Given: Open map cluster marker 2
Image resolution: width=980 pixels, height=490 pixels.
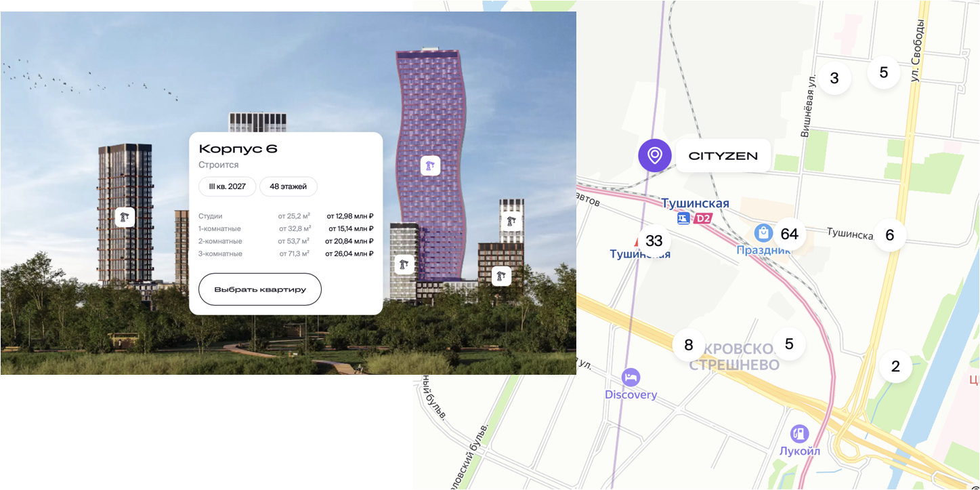Looking at the screenshot, I should click(896, 367).
